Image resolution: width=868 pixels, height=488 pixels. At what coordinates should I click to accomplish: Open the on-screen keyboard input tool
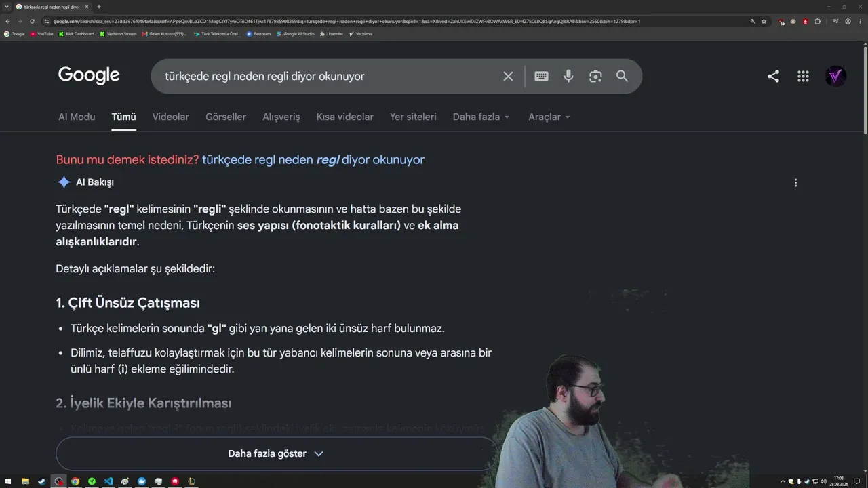pyautogui.click(x=541, y=76)
